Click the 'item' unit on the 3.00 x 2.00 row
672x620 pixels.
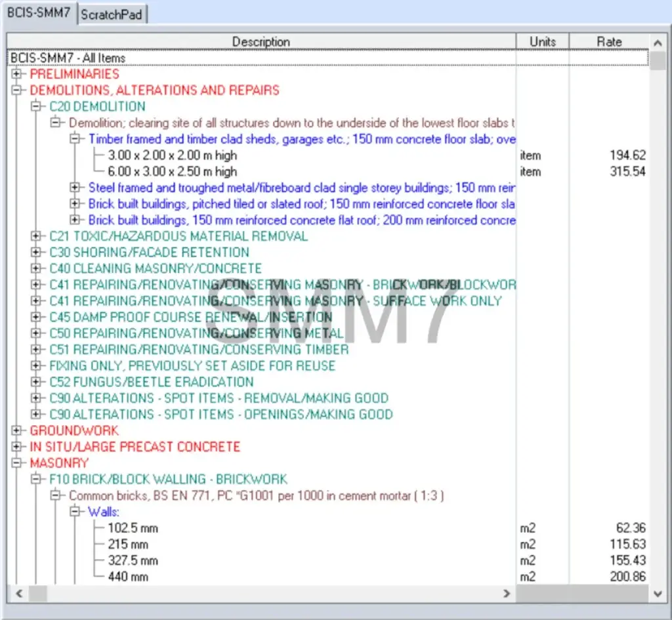(530, 155)
